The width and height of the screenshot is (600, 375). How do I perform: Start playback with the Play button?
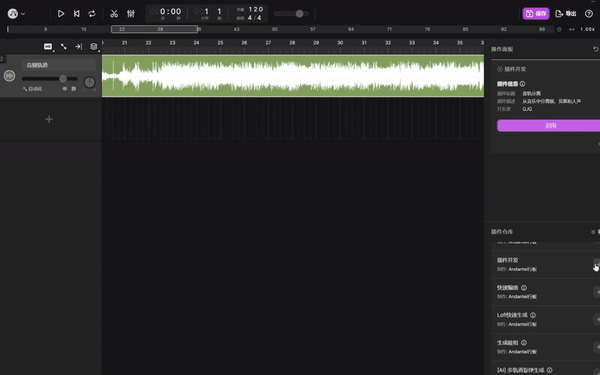click(61, 14)
